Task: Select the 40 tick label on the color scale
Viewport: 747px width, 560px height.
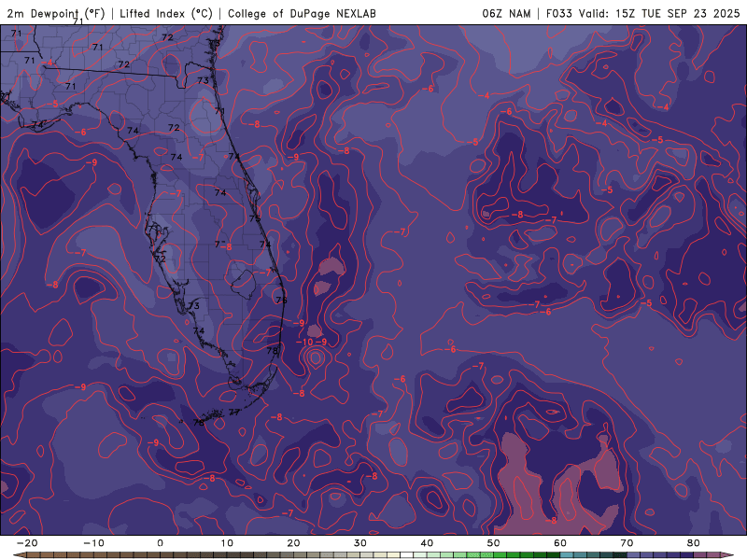Action: tap(427, 543)
